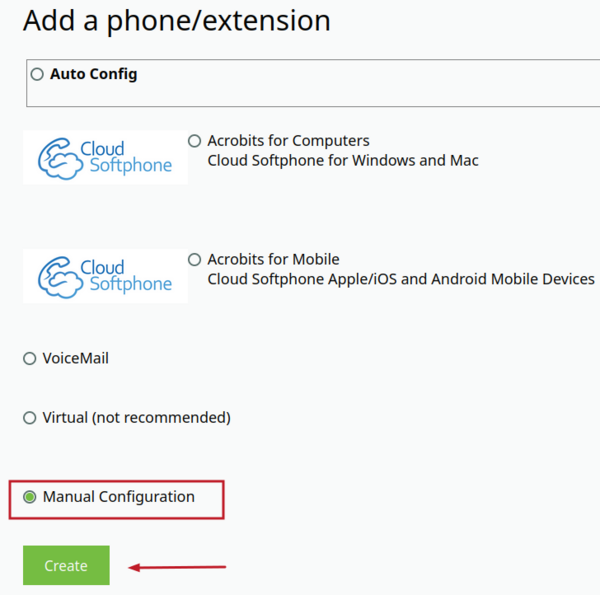Screen dimensions: 600x595
Task: Click the Cloud Softphone logo for Computers
Action: [105, 157]
